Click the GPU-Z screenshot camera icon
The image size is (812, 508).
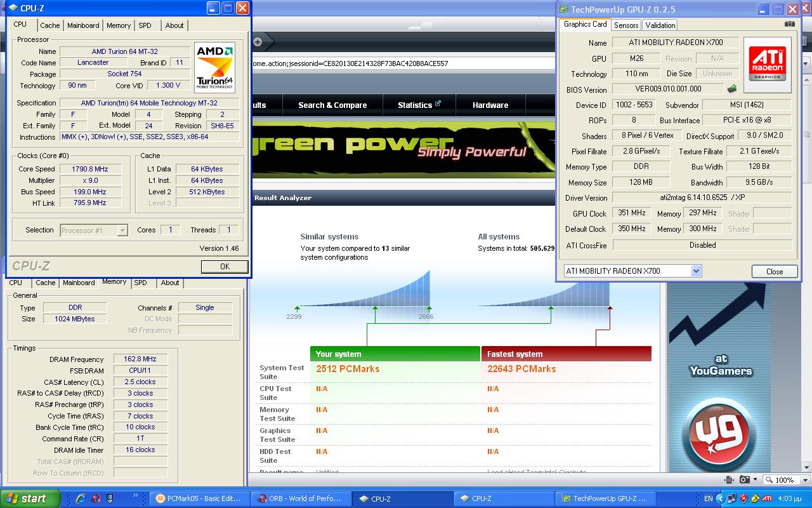789,24
